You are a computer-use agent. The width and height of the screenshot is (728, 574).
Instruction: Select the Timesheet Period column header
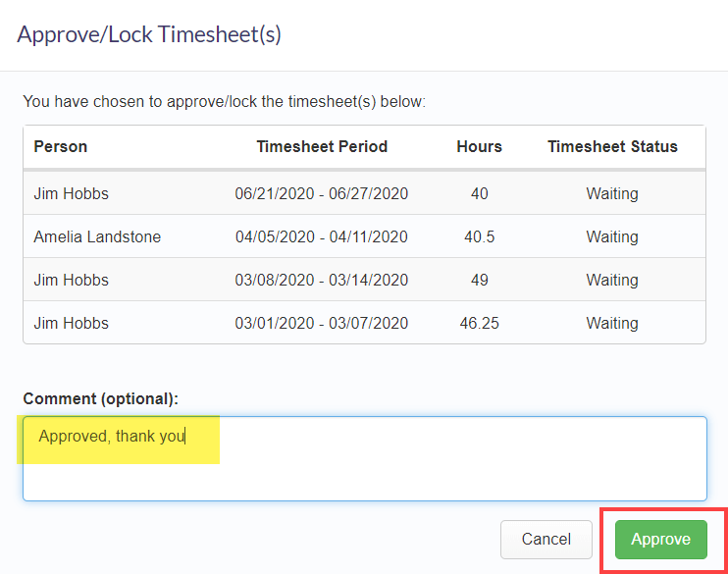(x=322, y=147)
